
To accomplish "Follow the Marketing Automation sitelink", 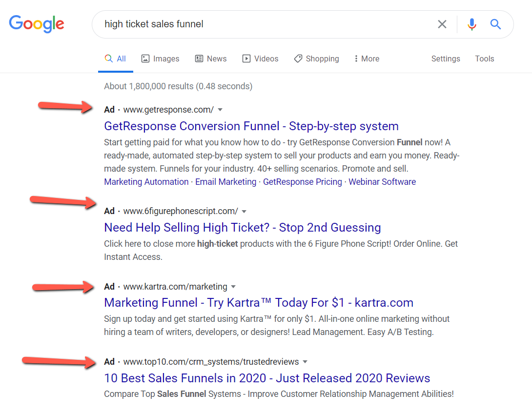I will [x=146, y=182].
